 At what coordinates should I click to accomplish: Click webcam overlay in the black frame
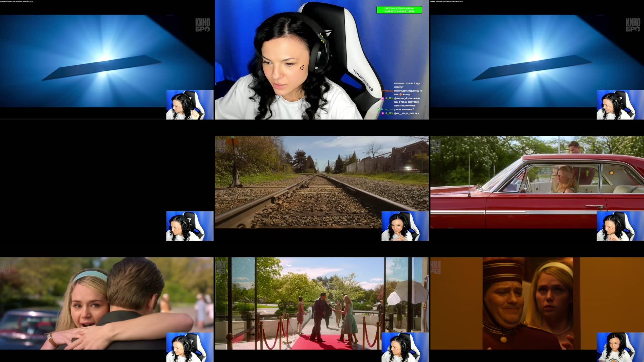click(190, 226)
